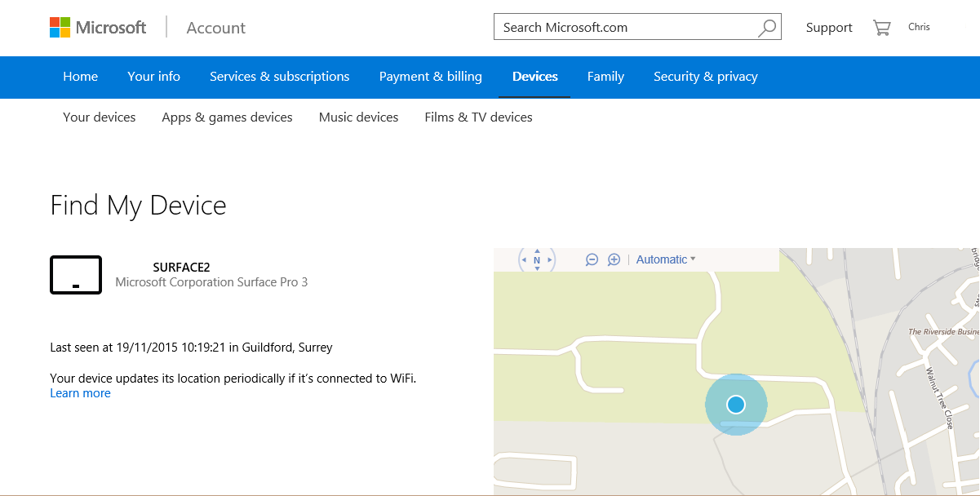Zoom out on the map
Viewport: 980px width, 496px height.
coord(592,259)
